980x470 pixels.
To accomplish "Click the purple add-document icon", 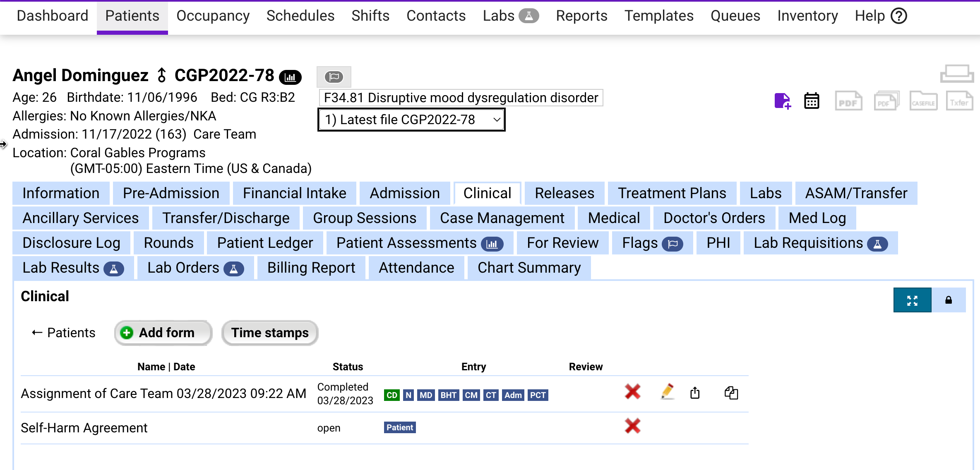I will coord(783,101).
